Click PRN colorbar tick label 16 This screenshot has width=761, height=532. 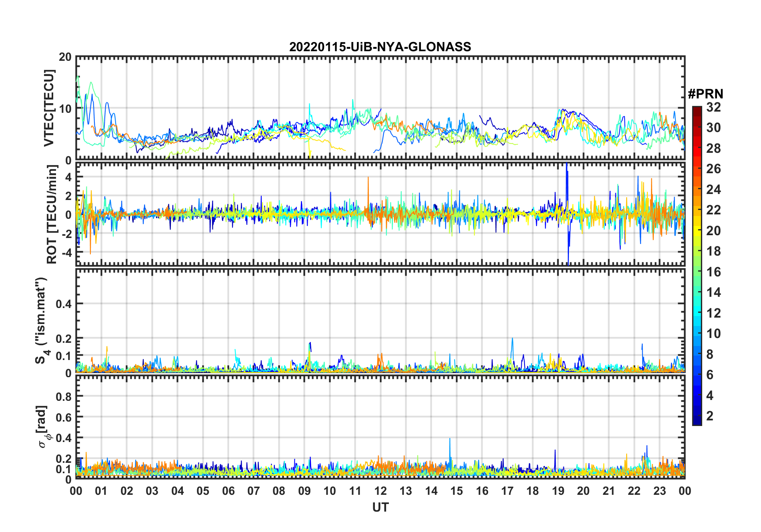coord(713,272)
